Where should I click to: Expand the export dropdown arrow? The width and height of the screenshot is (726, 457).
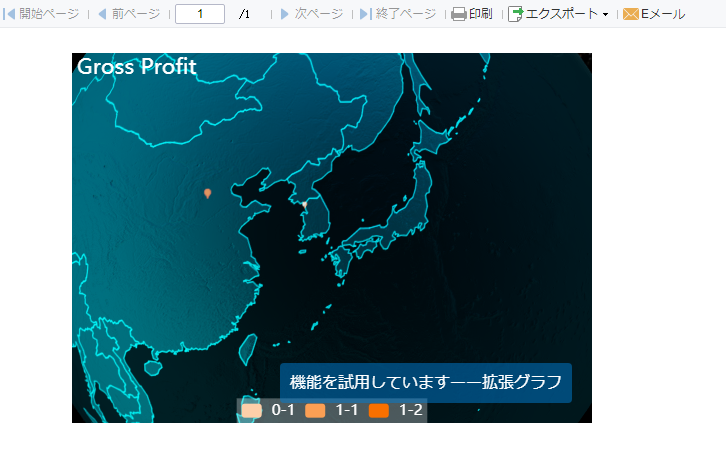click(605, 14)
